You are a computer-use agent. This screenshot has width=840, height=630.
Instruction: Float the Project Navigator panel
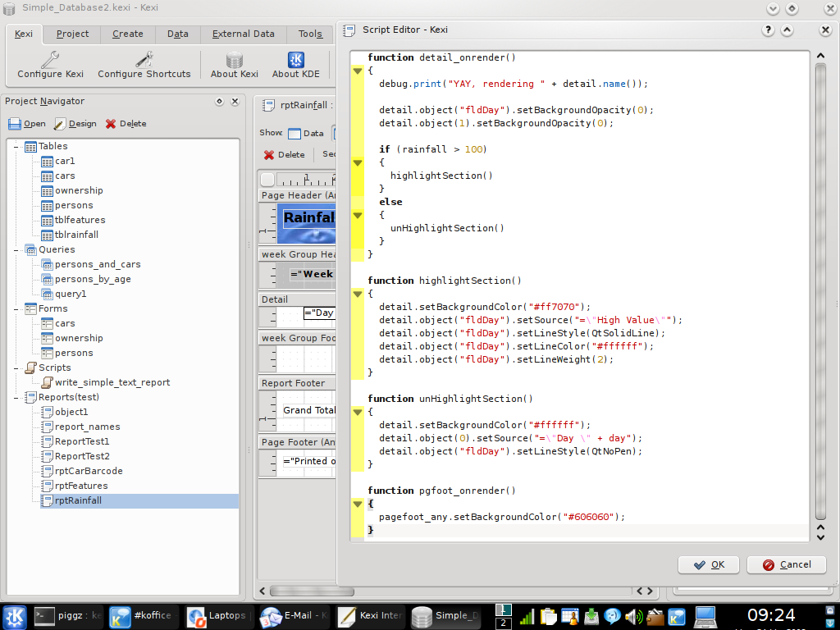tap(219, 101)
